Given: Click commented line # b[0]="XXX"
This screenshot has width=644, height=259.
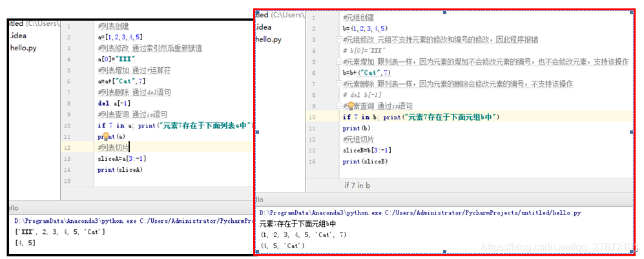Looking at the screenshot, I should coord(364,51).
